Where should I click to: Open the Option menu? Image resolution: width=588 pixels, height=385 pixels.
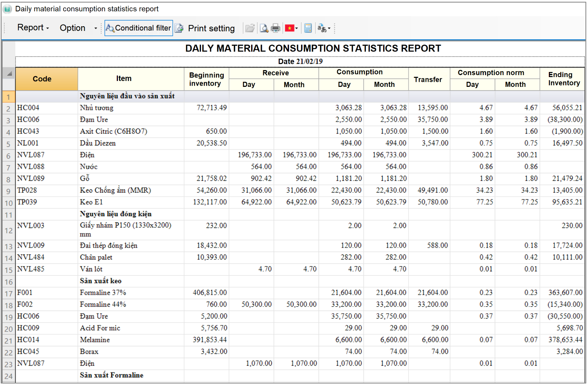(72, 28)
